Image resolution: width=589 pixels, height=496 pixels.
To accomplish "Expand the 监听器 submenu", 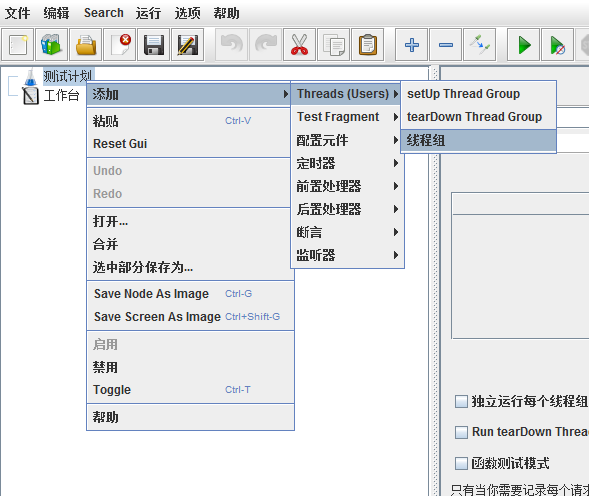I will 347,255.
